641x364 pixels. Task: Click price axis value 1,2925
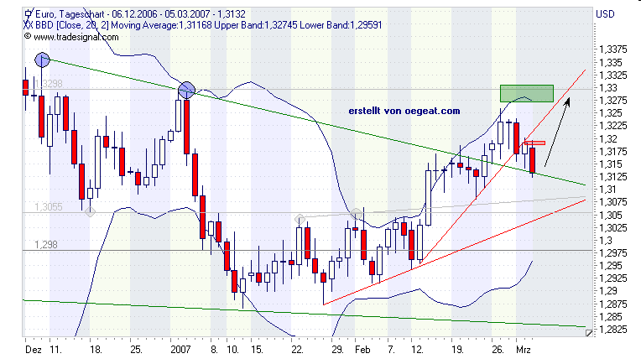point(612,278)
